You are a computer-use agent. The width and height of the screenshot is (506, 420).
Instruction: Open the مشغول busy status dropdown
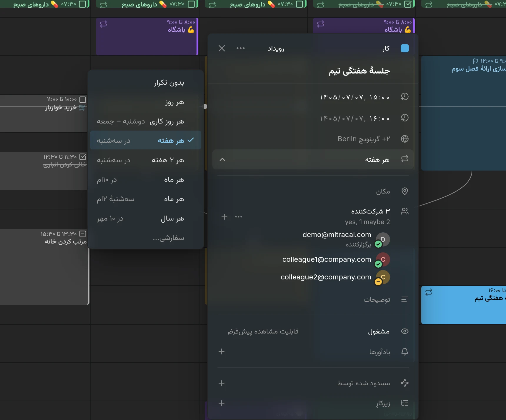coord(379,331)
